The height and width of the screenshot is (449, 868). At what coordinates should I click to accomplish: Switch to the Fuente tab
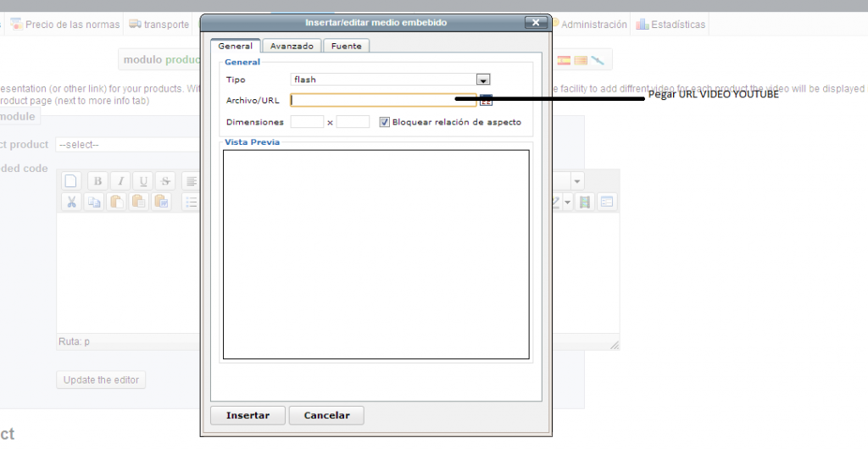pos(346,46)
